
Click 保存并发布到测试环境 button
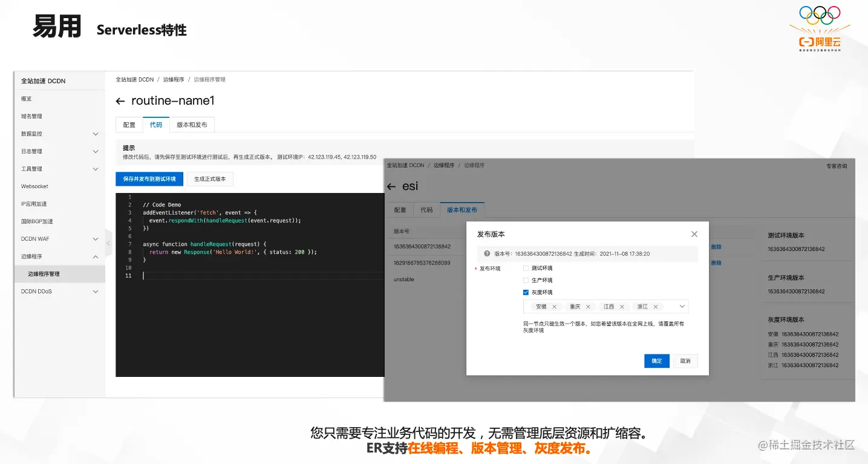(x=149, y=179)
